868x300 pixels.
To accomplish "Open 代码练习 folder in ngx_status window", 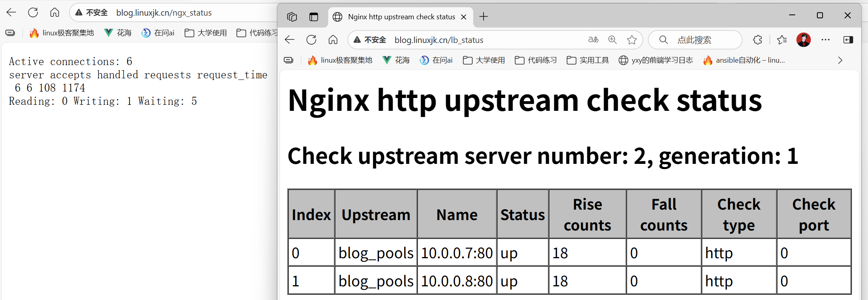I will [257, 33].
